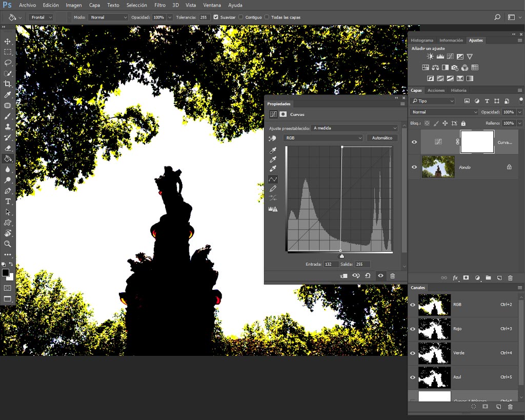Toggle visibility of the RGB channel
This screenshot has width=525, height=420.
pos(413,305)
